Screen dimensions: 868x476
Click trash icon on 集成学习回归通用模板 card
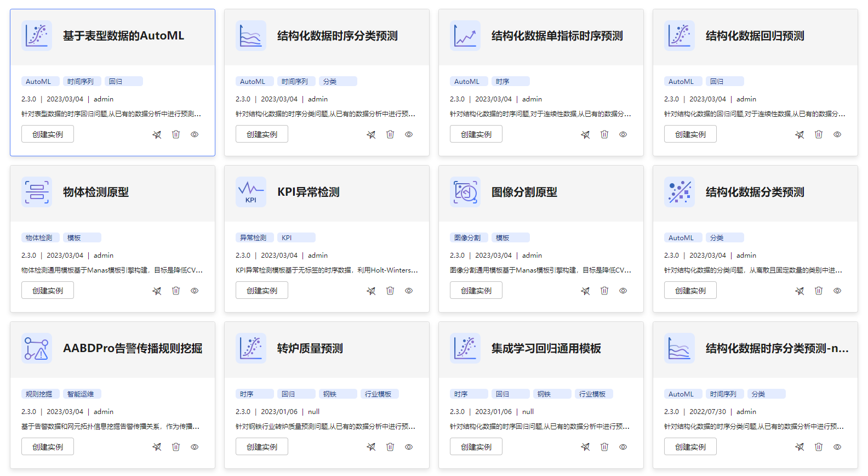[x=604, y=447]
